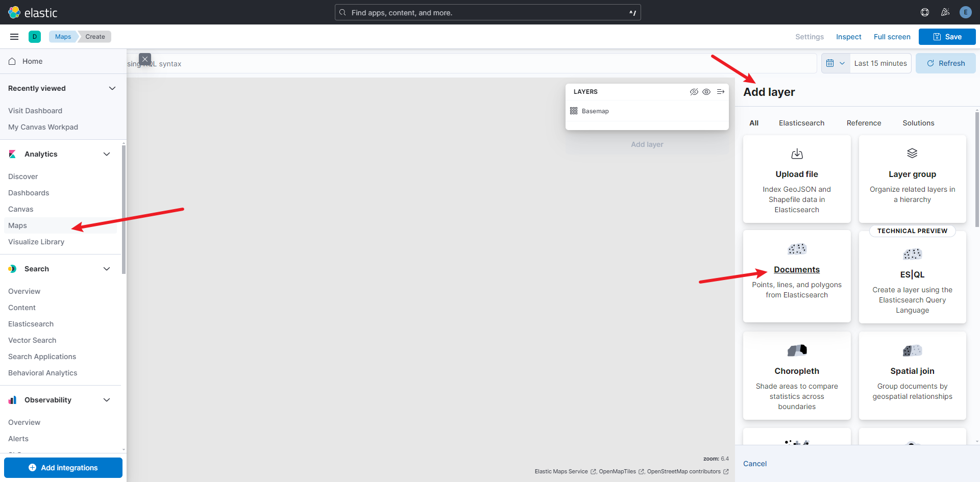The width and height of the screenshot is (980, 482).
Task: Cancel the Add layer panel
Action: click(x=754, y=464)
